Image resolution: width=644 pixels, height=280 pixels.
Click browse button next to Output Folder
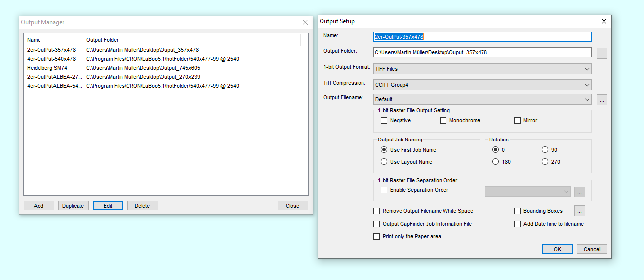[x=602, y=53]
